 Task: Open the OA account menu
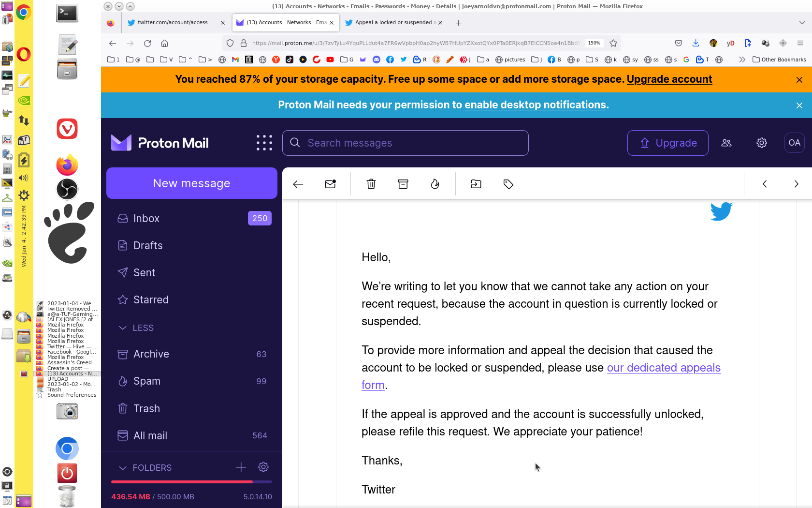tap(795, 143)
